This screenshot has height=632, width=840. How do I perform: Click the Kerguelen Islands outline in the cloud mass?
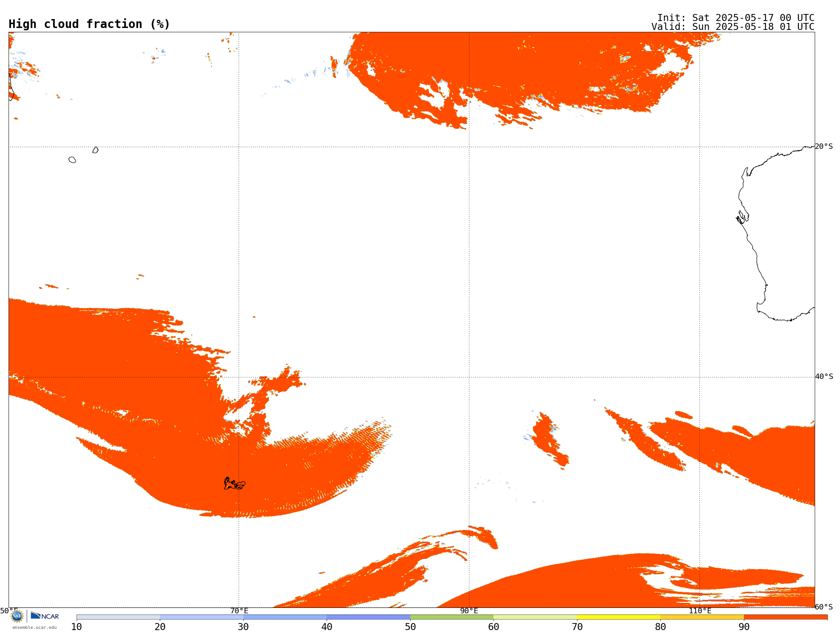(x=234, y=484)
